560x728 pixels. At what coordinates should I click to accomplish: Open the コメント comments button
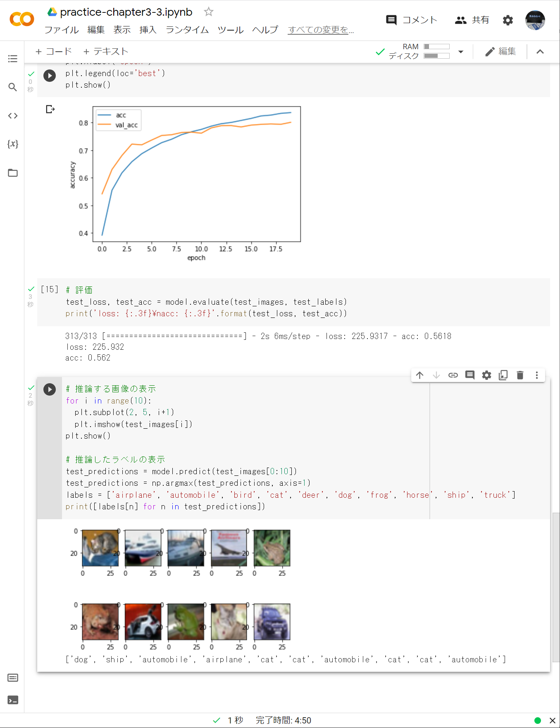click(411, 20)
